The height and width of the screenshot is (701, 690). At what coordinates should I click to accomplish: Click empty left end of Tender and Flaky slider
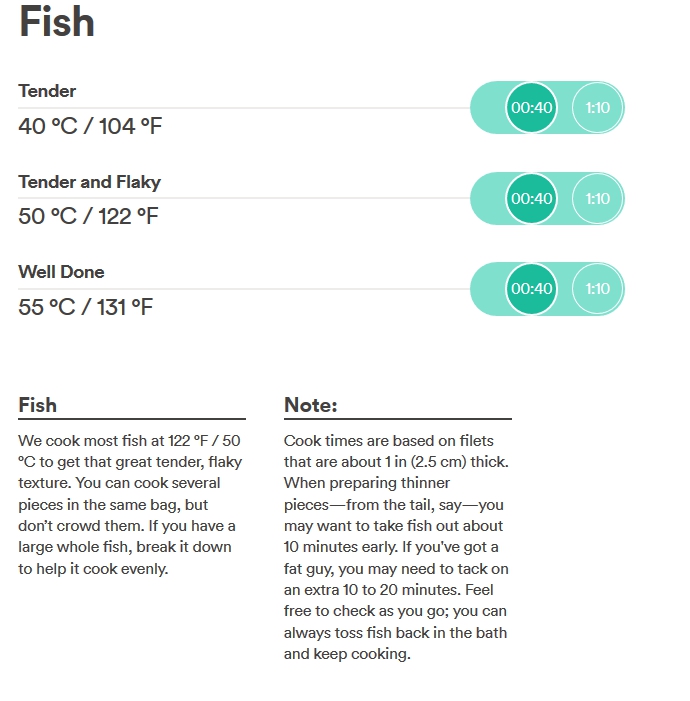pyautogui.click(x=487, y=198)
